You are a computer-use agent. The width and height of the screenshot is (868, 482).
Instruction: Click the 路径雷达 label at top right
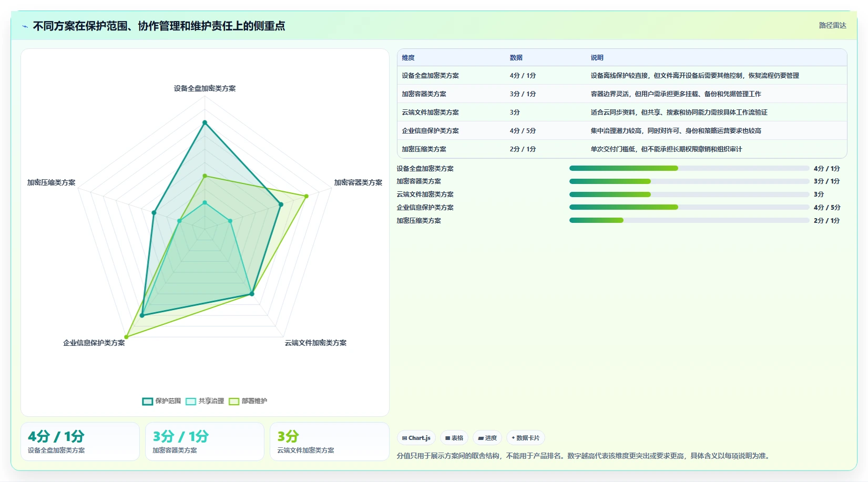[832, 25]
